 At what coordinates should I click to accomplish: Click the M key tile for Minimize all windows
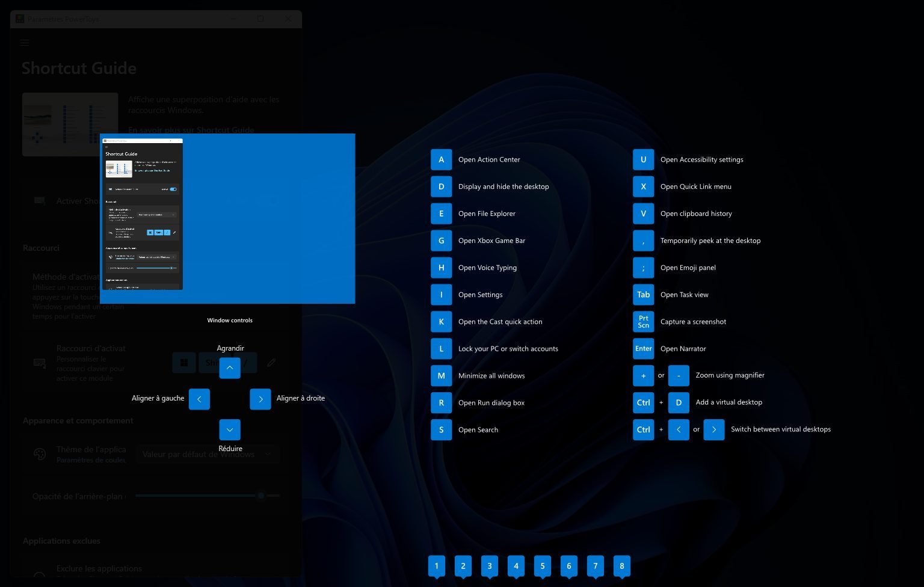coord(441,376)
